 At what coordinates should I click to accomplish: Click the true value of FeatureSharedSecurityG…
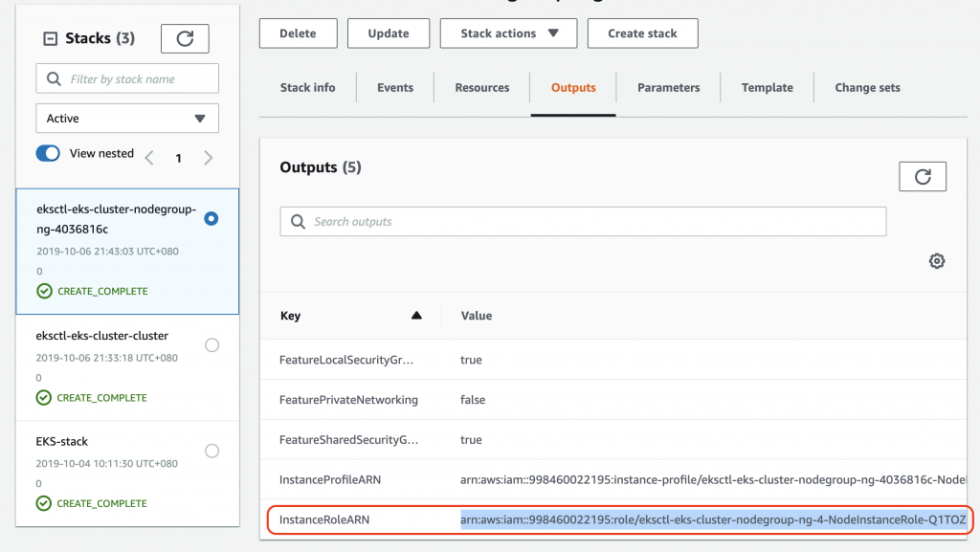coord(471,440)
